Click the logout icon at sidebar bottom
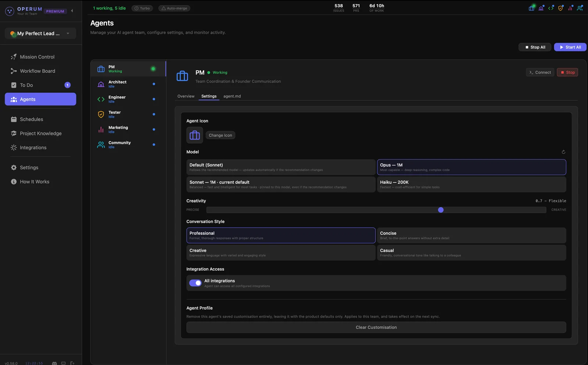 point(72,363)
